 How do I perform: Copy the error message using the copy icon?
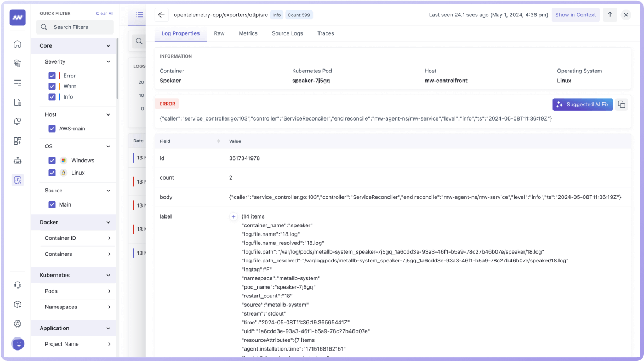click(x=622, y=104)
